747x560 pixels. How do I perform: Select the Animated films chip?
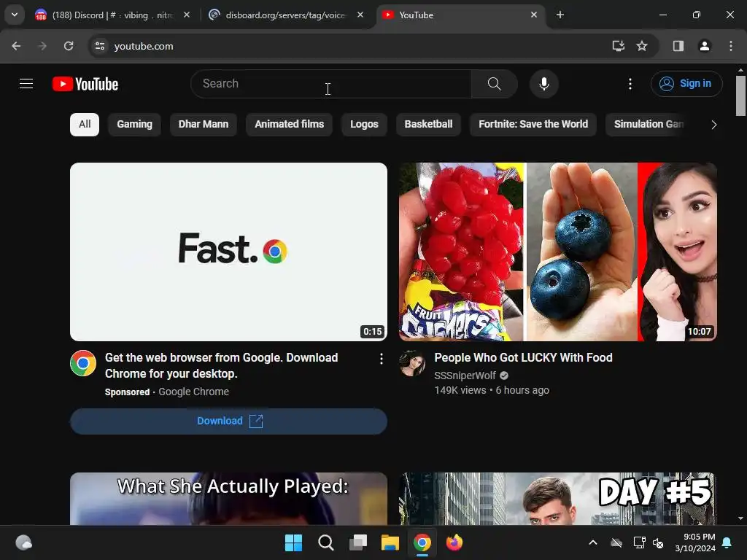[289, 124]
